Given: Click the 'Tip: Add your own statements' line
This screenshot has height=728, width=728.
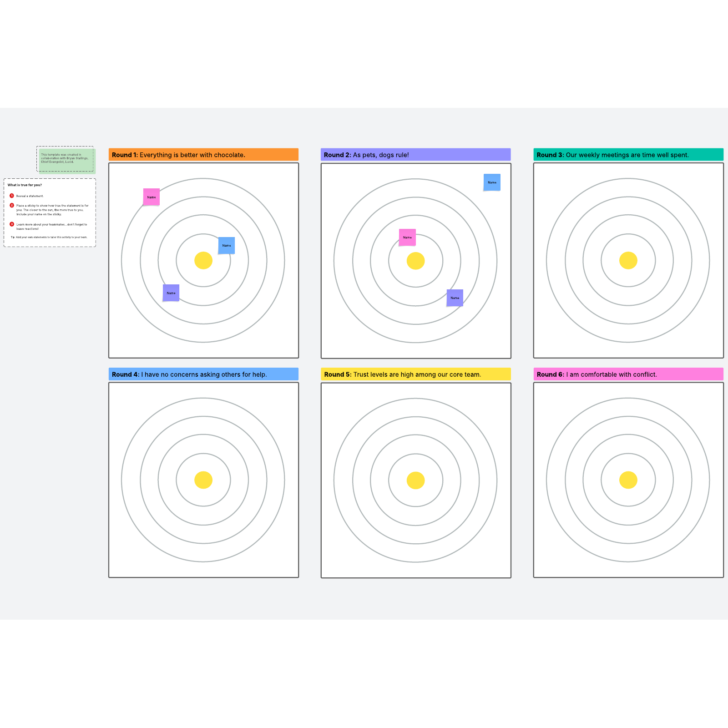Looking at the screenshot, I should 49,237.
